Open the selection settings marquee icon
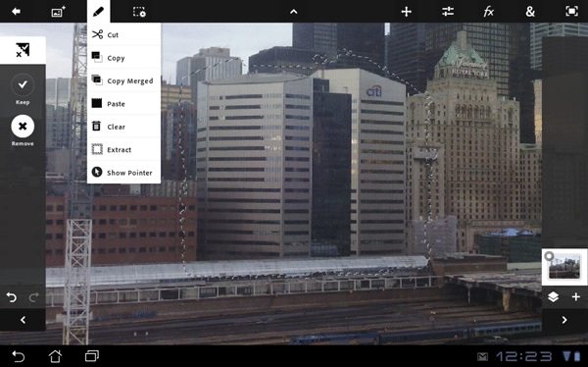The height and width of the screenshot is (367, 588). coord(139,12)
